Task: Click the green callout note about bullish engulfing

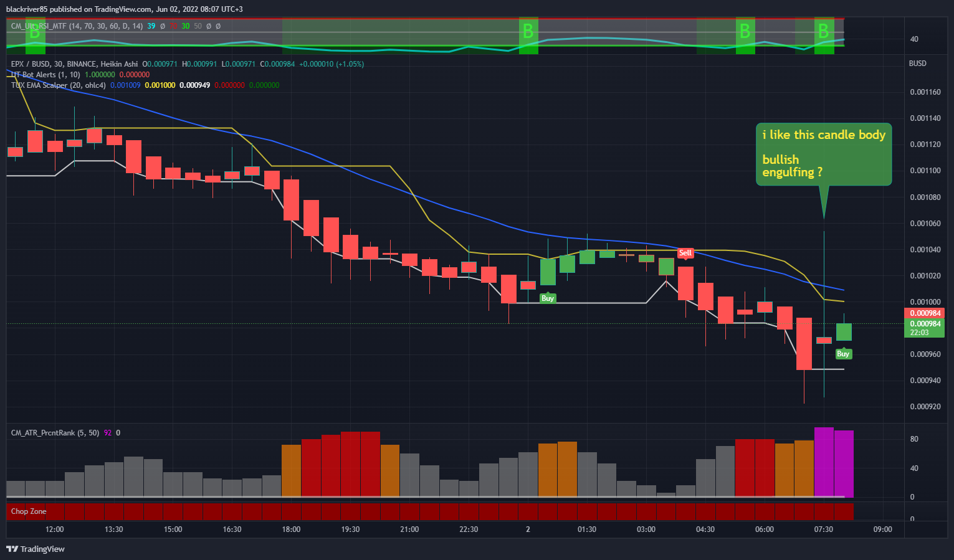Action: click(824, 154)
